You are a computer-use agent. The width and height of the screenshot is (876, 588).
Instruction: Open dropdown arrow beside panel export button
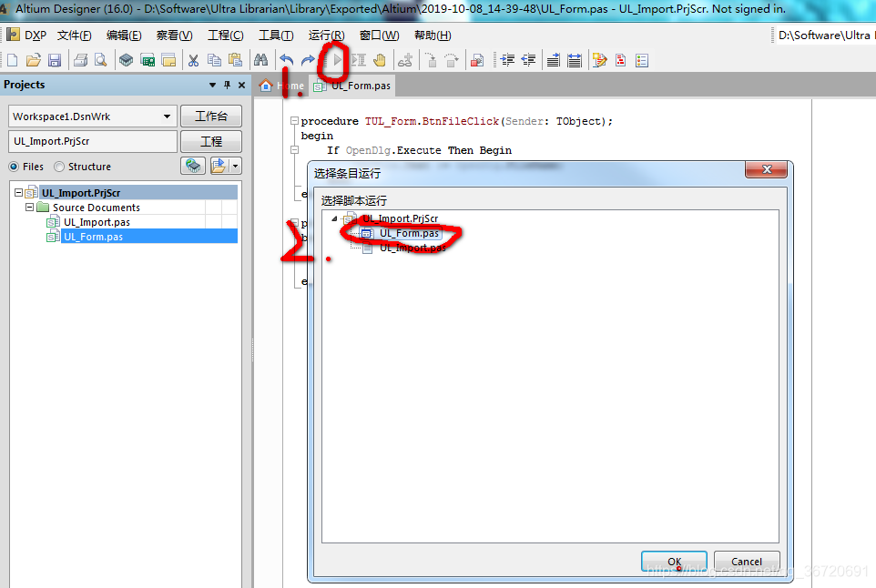click(x=235, y=166)
